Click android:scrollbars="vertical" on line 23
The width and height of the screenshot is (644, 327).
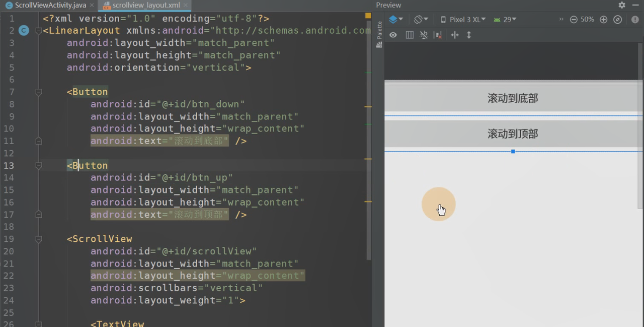[177, 288]
